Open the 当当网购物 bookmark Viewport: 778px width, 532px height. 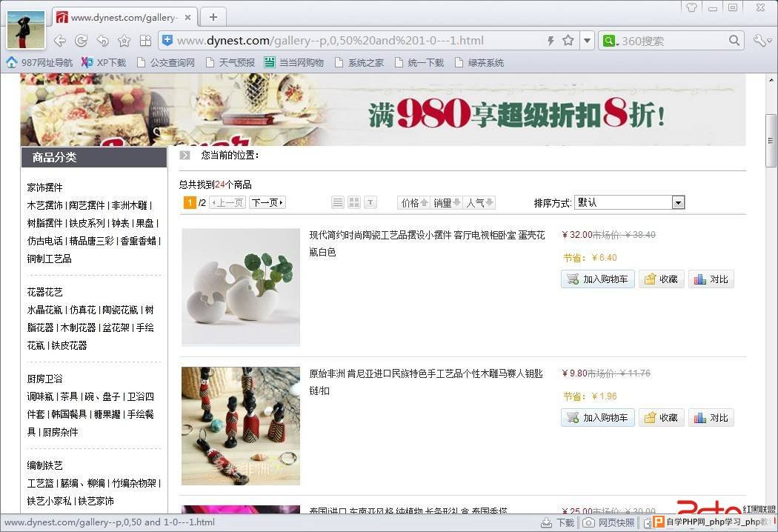pyautogui.click(x=294, y=62)
